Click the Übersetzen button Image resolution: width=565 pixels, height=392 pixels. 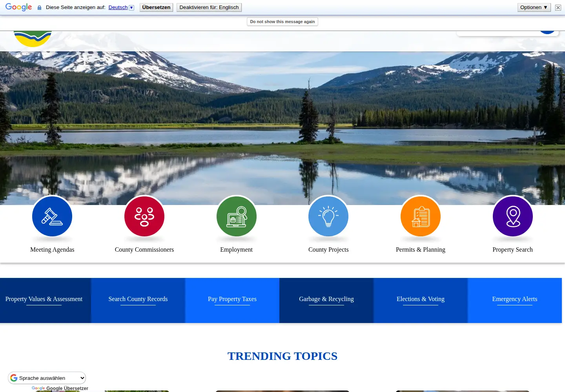[x=156, y=7]
